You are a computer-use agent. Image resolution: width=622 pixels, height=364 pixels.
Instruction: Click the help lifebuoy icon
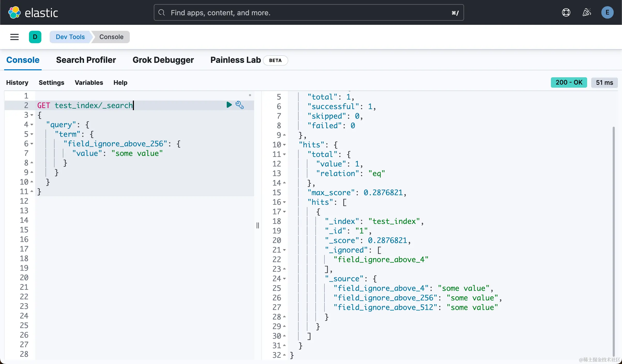coord(566,12)
